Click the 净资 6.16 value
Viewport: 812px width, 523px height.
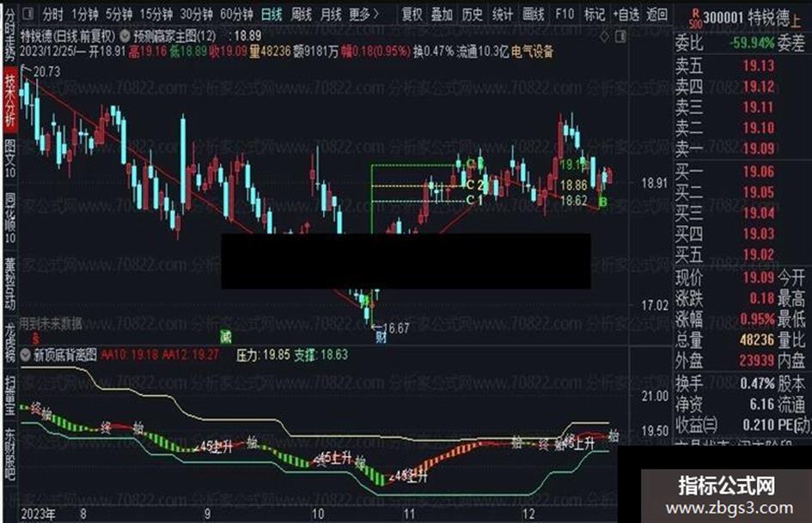click(x=761, y=404)
